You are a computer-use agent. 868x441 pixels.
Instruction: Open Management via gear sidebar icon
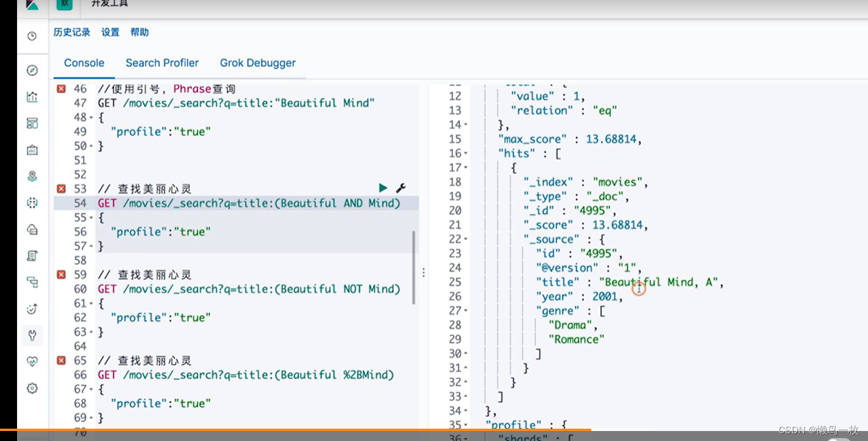coord(32,388)
